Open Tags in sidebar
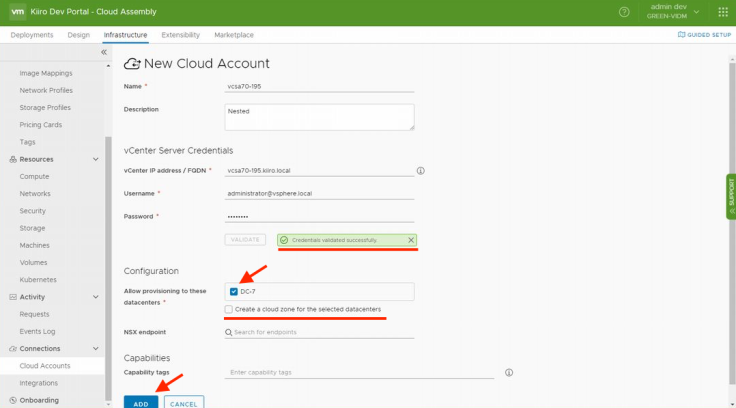736x408 pixels. point(27,142)
